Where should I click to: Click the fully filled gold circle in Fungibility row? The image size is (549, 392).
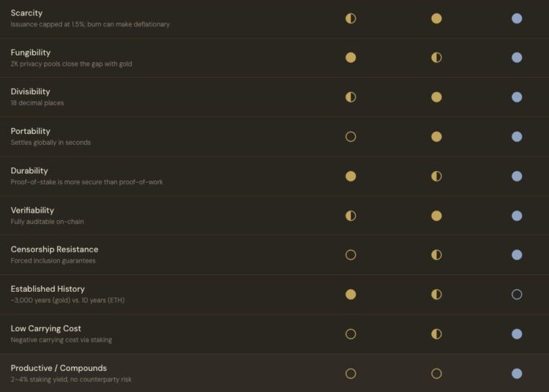point(351,58)
